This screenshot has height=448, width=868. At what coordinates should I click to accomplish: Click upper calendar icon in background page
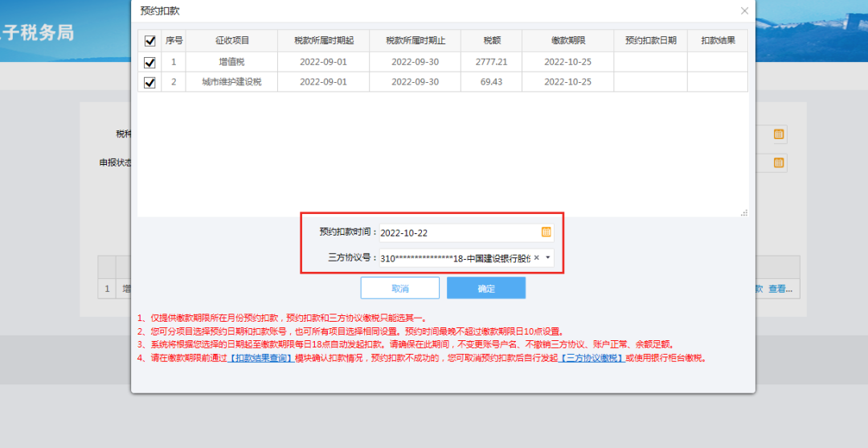[778, 134]
